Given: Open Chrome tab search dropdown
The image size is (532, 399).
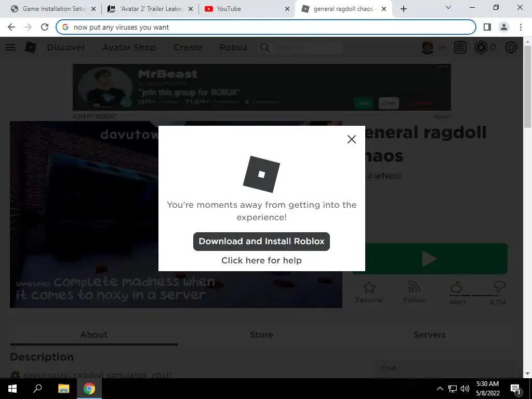Looking at the screenshot, I should click(x=448, y=7).
